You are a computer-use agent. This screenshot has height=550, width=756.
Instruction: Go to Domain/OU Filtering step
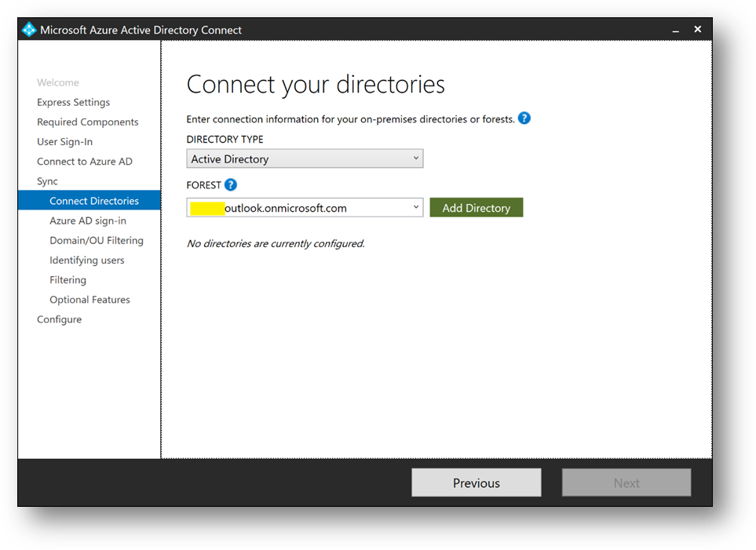pyautogui.click(x=97, y=241)
